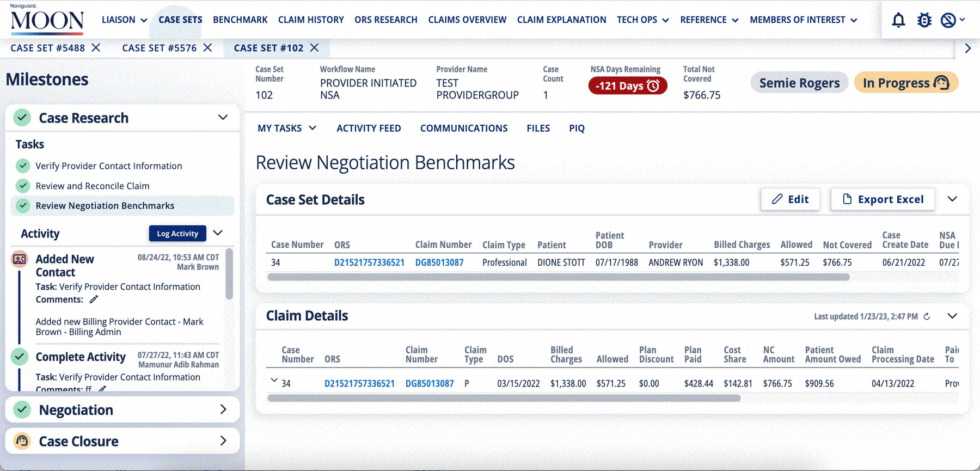The height and width of the screenshot is (471, 980).
Task: Click the Case Set Details horizontal scrollbar
Action: coord(558,277)
